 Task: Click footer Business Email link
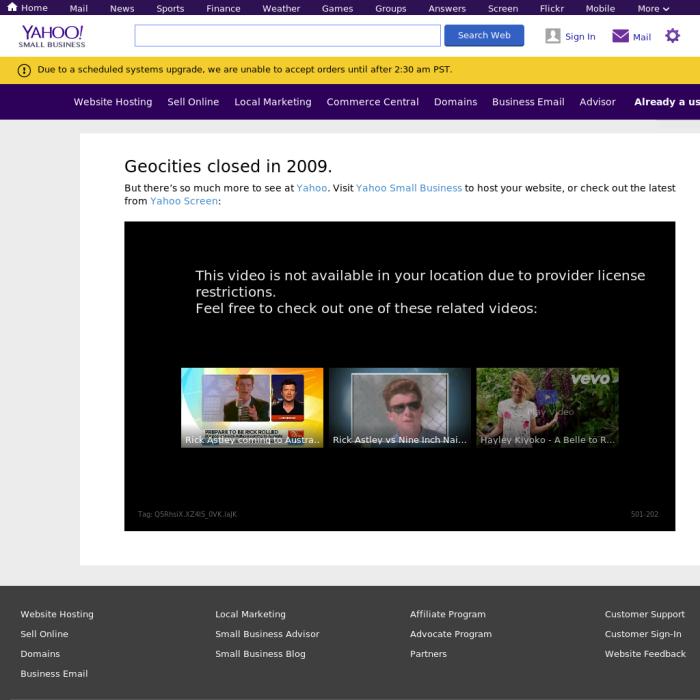(54, 674)
